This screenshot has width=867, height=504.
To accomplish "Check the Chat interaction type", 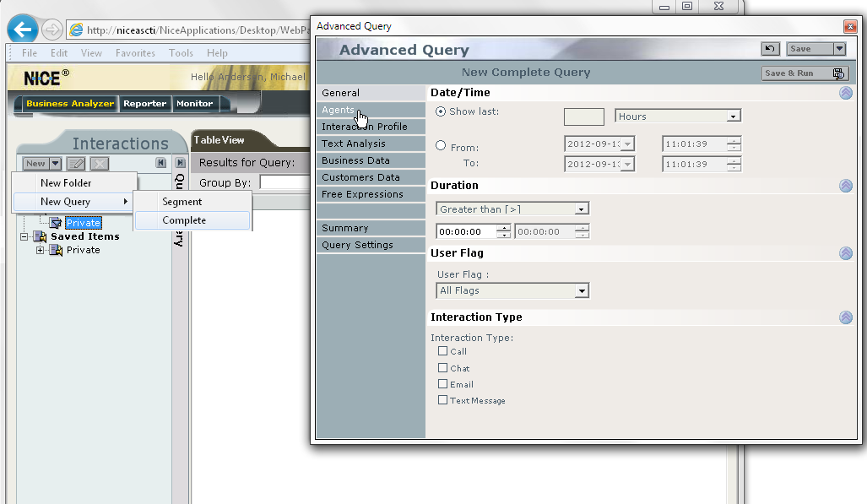I will pos(442,368).
